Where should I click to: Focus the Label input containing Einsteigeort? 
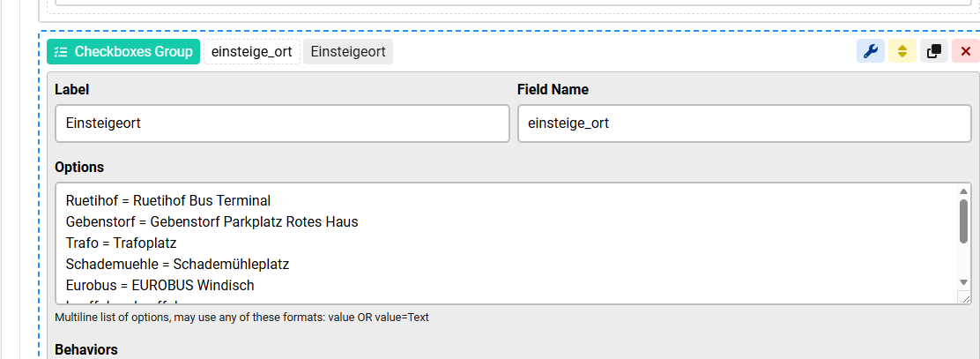click(x=282, y=123)
